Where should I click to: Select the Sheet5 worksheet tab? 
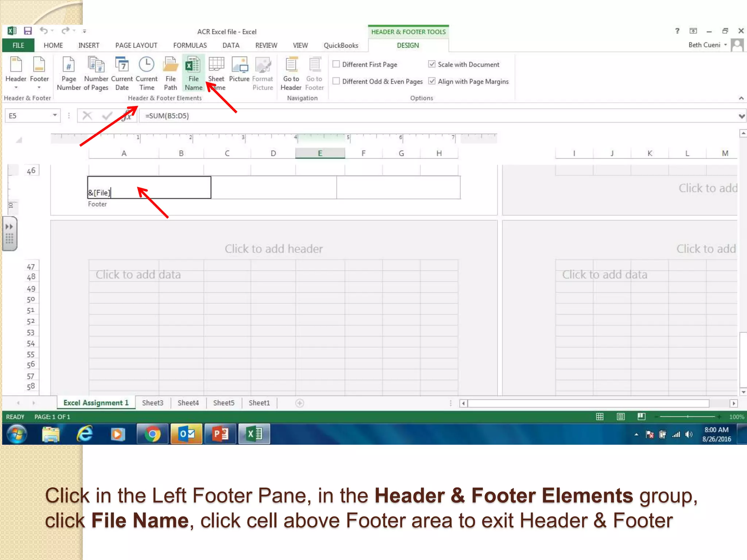coord(224,403)
